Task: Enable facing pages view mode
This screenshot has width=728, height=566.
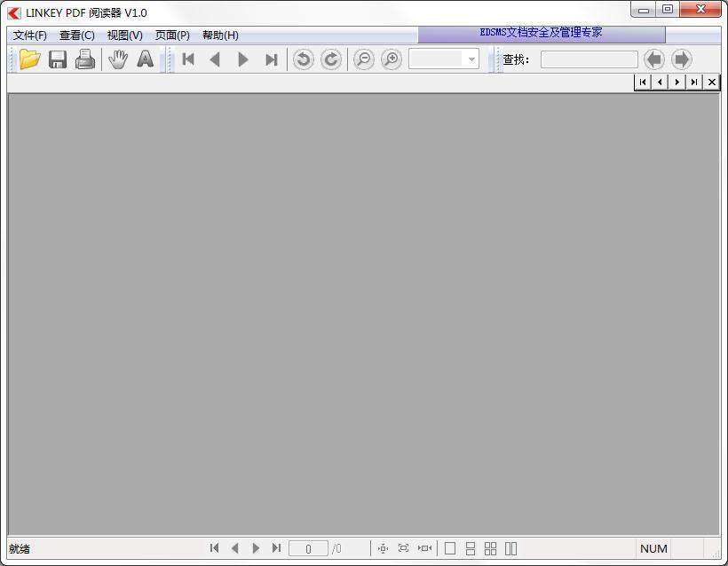Action: pyautogui.click(x=512, y=548)
